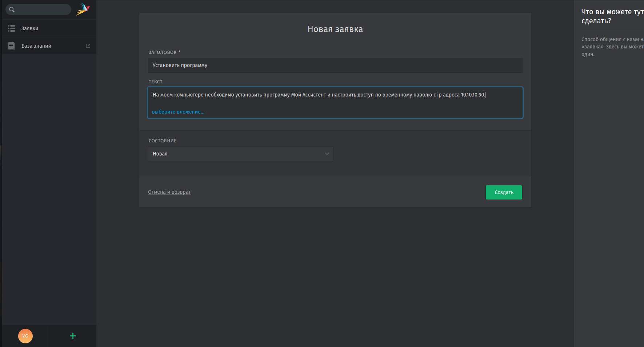Click the Заявки list icon

(12, 28)
